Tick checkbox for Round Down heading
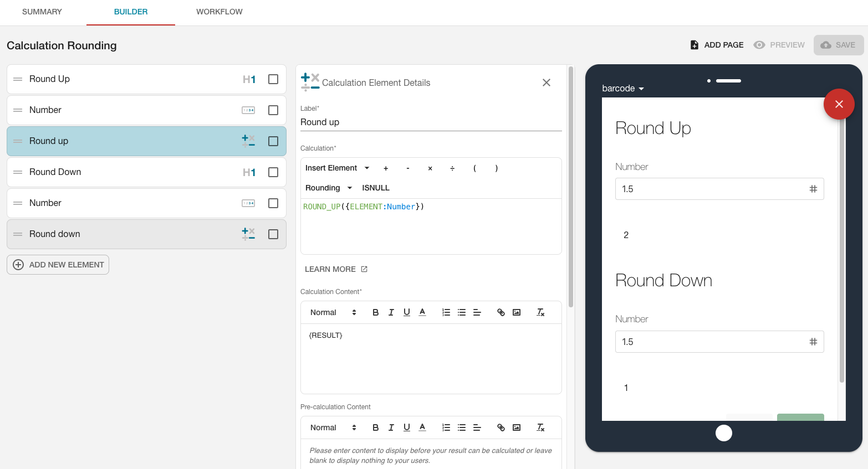Viewport: 868px width, 469px height. click(273, 172)
